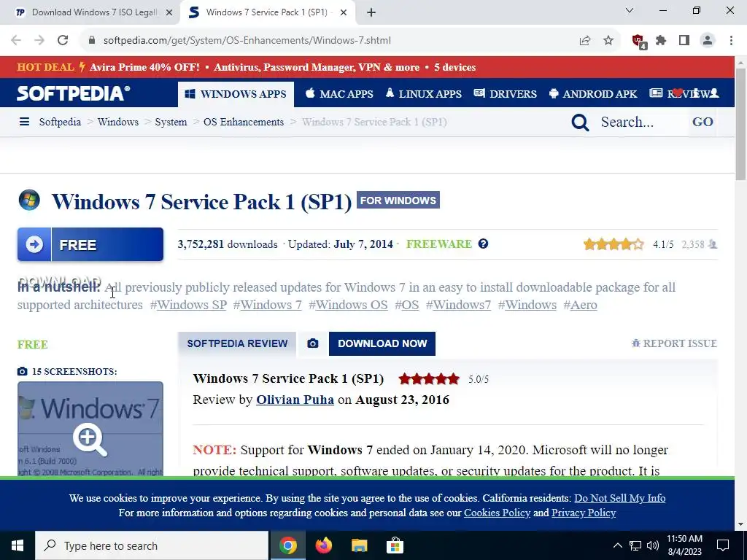Open Olivian Puha author link
This screenshot has height=560, width=747.
(x=295, y=400)
